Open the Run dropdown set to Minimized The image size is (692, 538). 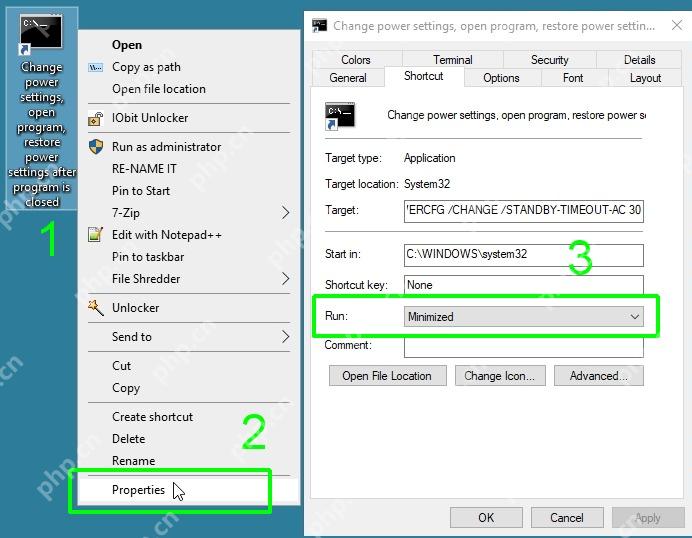coord(523,316)
